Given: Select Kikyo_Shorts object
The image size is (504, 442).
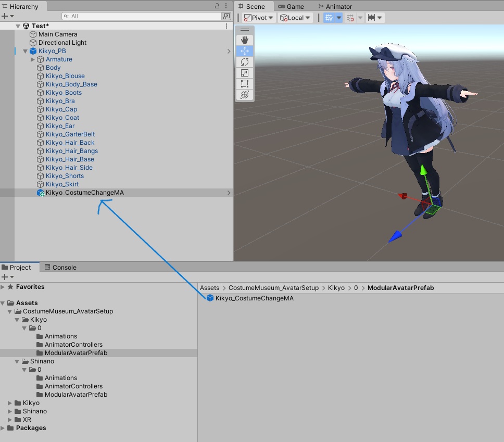Looking at the screenshot, I should [65, 176].
